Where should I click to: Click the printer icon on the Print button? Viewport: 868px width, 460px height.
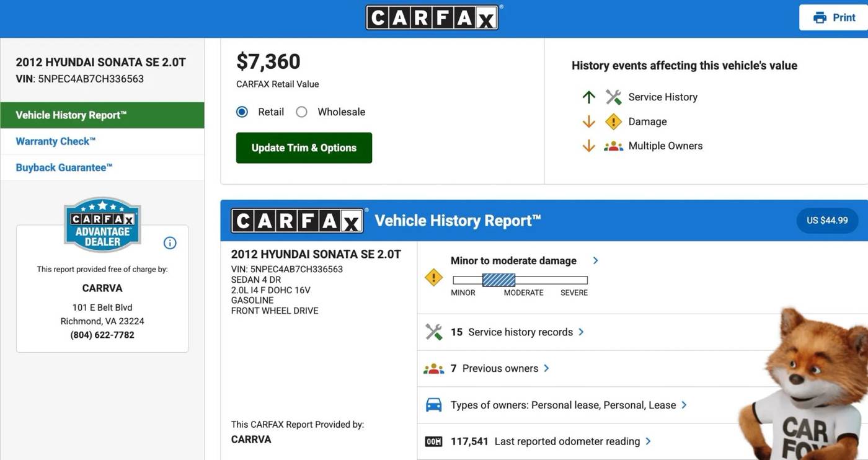click(820, 17)
